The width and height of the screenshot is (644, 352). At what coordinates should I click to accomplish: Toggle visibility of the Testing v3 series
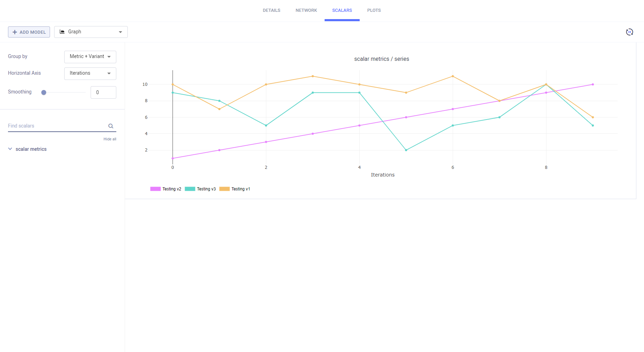200,189
